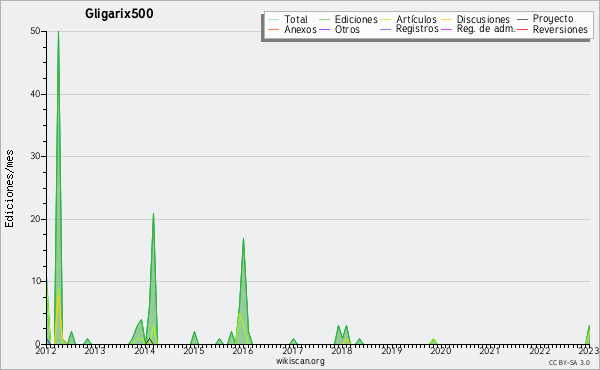Click the 2022 x-axis label
600x370 pixels.
click(540, 351)
